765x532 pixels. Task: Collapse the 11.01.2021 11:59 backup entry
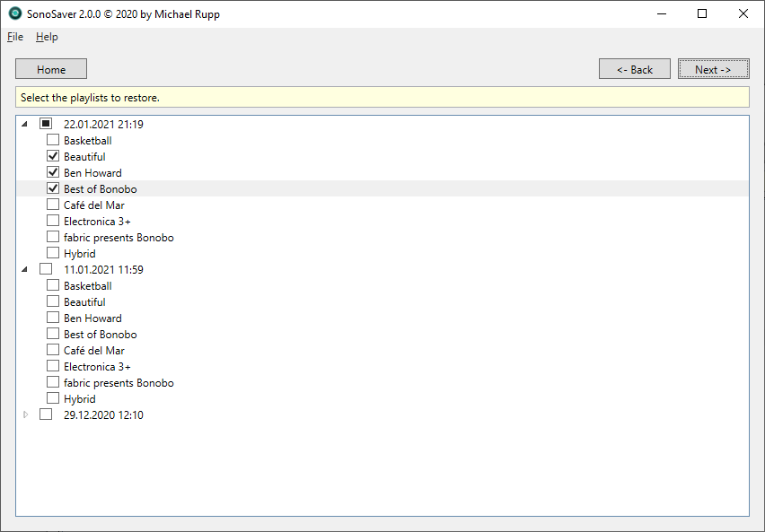pyautogui.click(x=24, y=269)
